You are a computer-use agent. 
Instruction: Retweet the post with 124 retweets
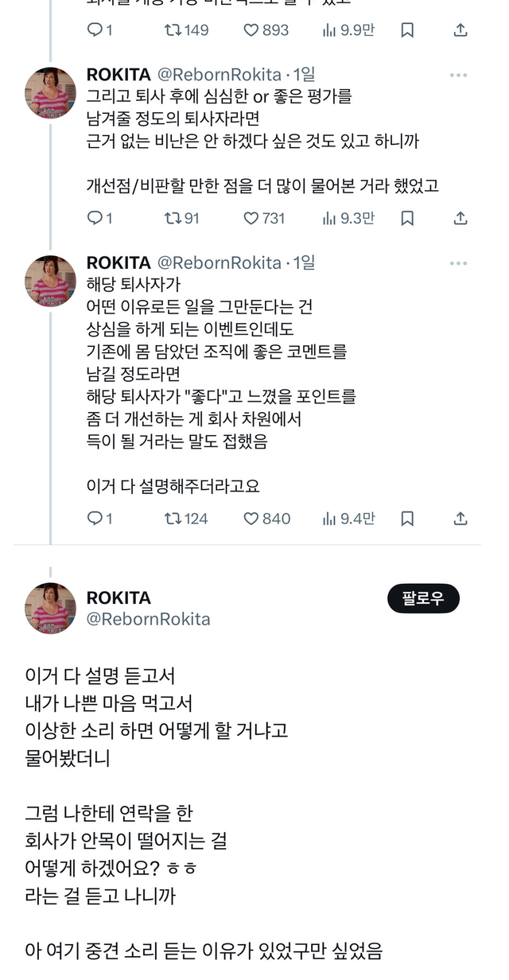(172, 519)
